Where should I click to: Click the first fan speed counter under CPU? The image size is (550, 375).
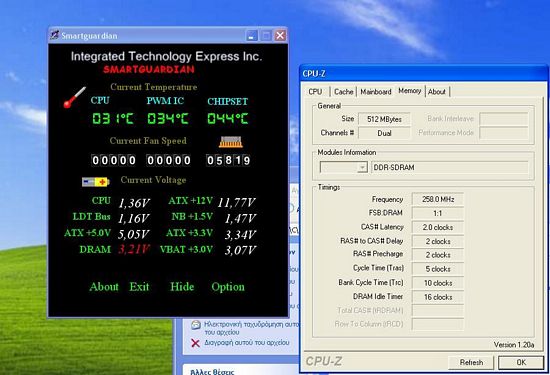pos(113,160)
